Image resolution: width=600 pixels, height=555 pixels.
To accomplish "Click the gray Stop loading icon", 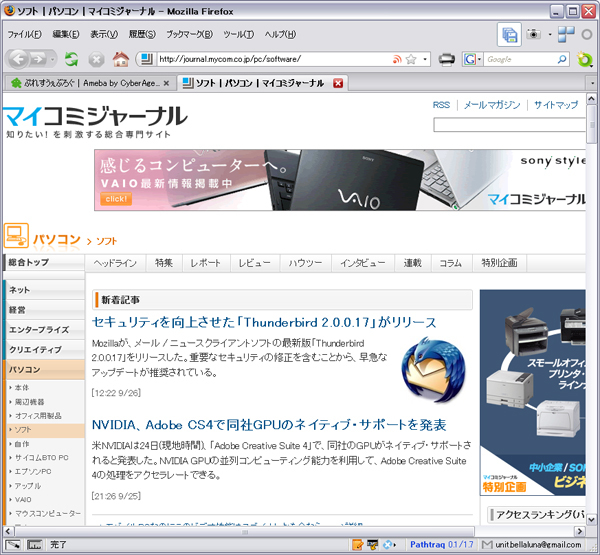I will pyautogui.click(x=96, y=60).
